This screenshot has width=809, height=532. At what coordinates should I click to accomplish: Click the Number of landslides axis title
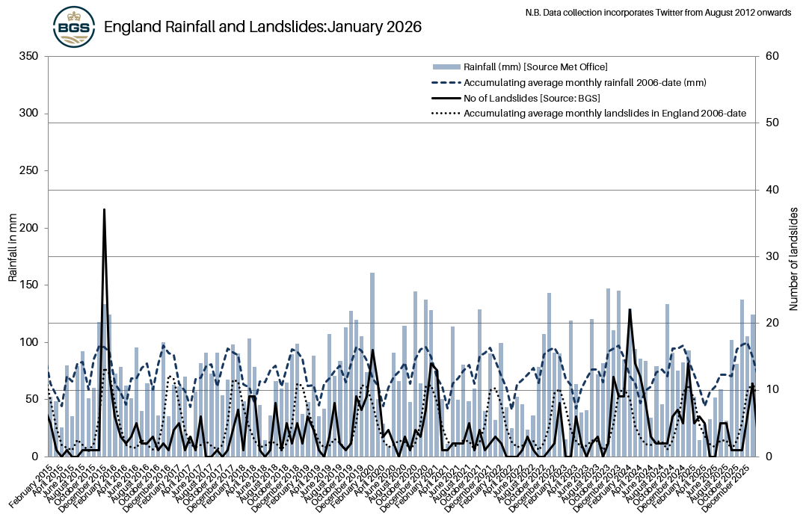tap(795, 256)
